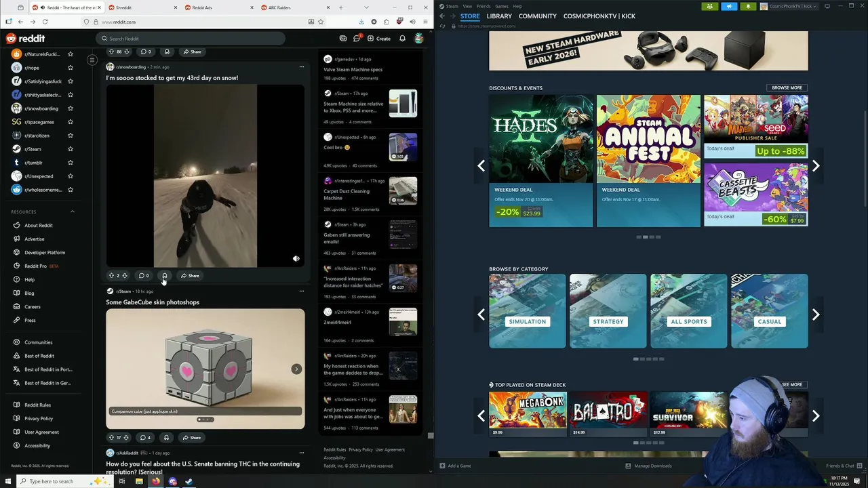Open comments on the snowboarding post
868x488 pixels.
point(144,276)
